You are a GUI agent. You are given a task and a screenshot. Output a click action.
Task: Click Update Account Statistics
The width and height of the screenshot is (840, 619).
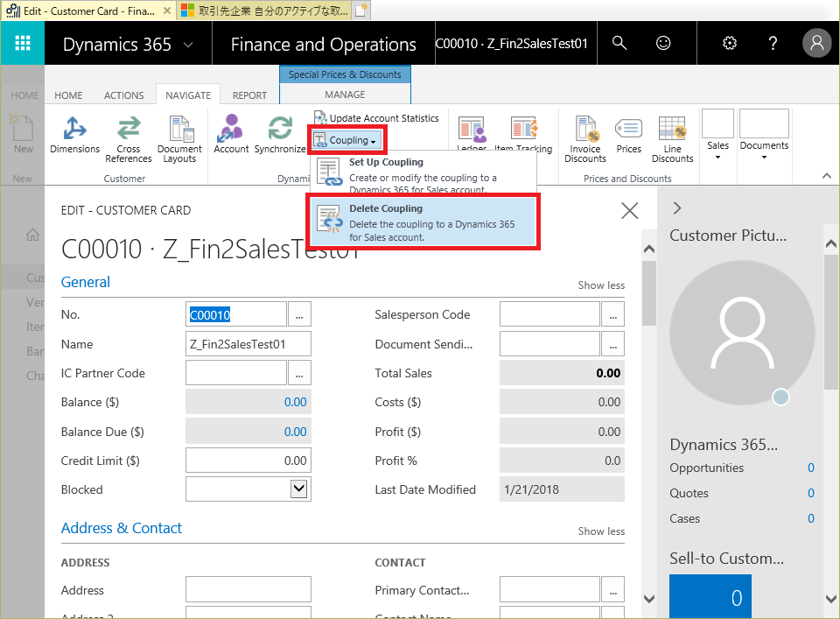tap(376, 118)
